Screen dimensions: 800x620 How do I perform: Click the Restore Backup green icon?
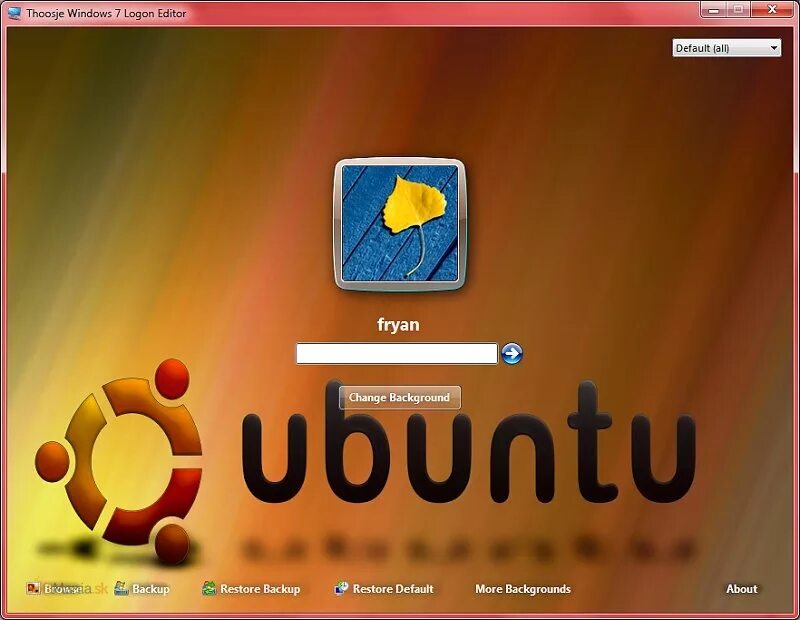point(209,588)
